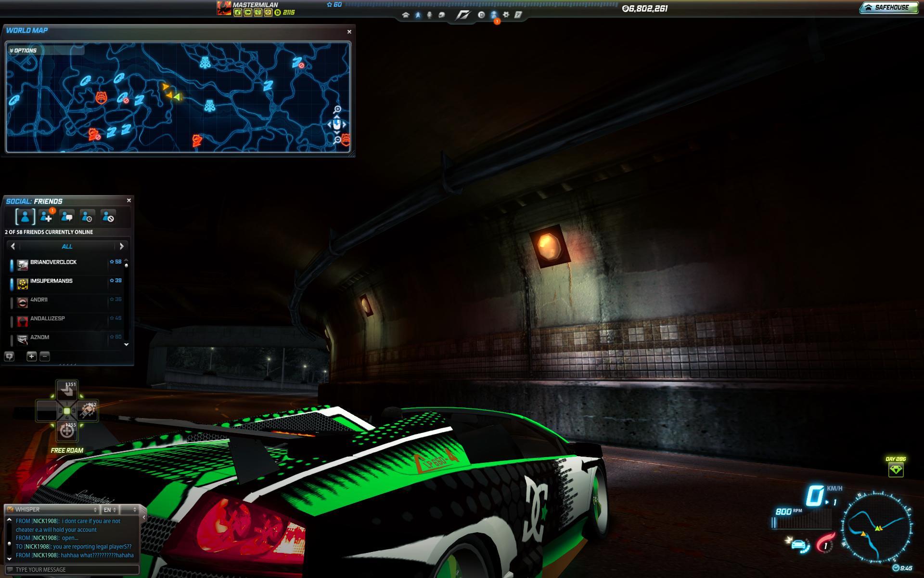
Task: Open the EN chat language dropdown
Action: point(109,510)
